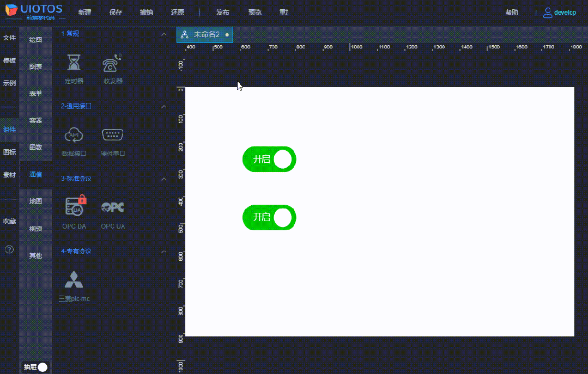588x374 pixels.
Task: Click 发布 publish in the top bar
Action: (222, 13)
